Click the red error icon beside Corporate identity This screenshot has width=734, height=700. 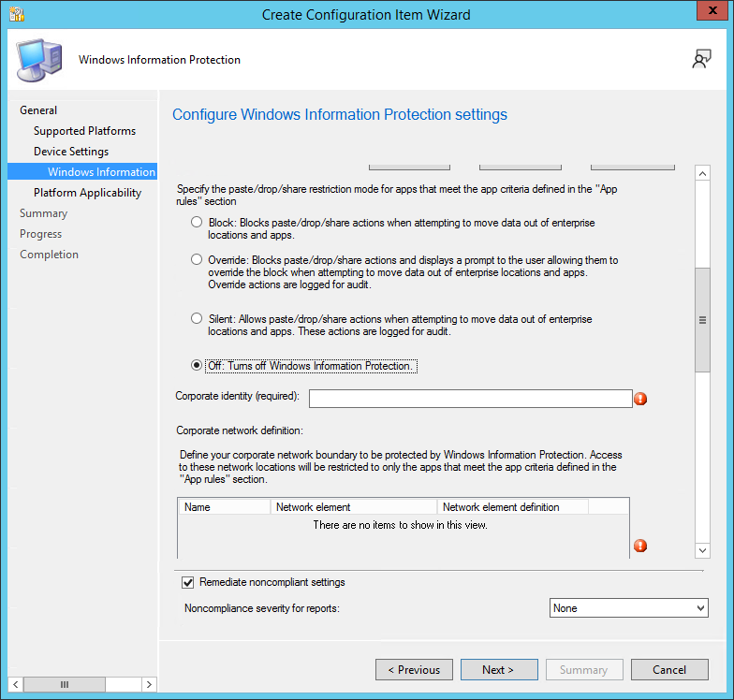[640, 399]
